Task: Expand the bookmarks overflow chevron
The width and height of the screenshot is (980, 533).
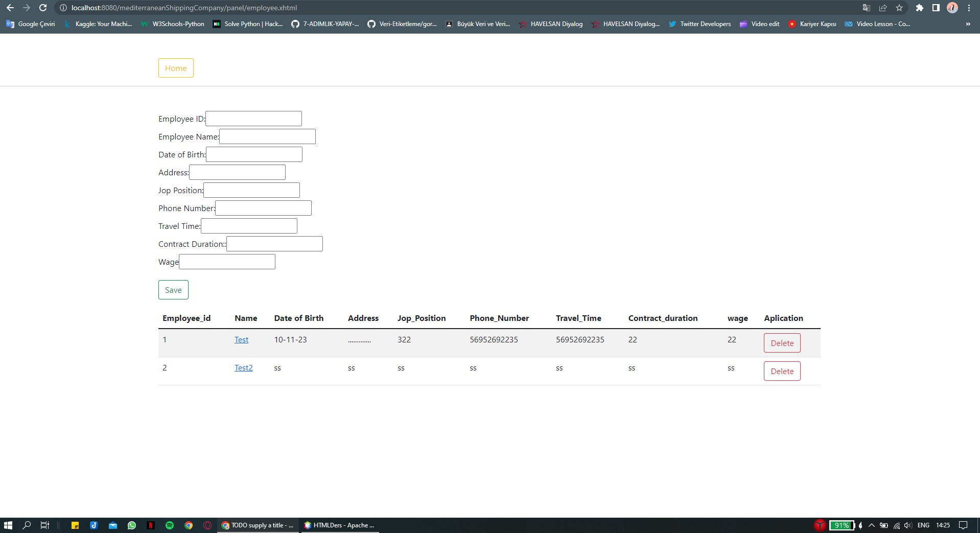Action: click(967, 24)
